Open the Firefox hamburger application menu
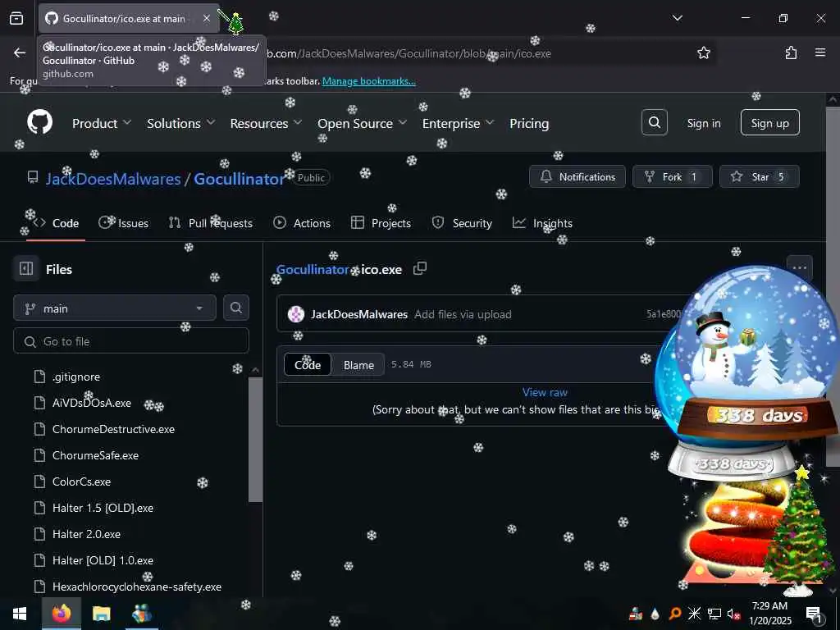 tap(820, 52)
